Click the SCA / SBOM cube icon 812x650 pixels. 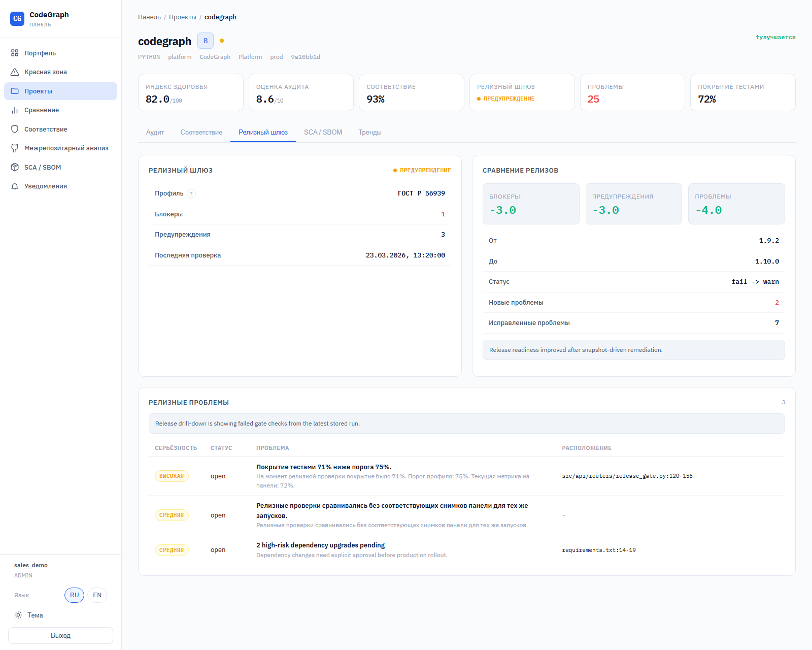pos(15,167)
